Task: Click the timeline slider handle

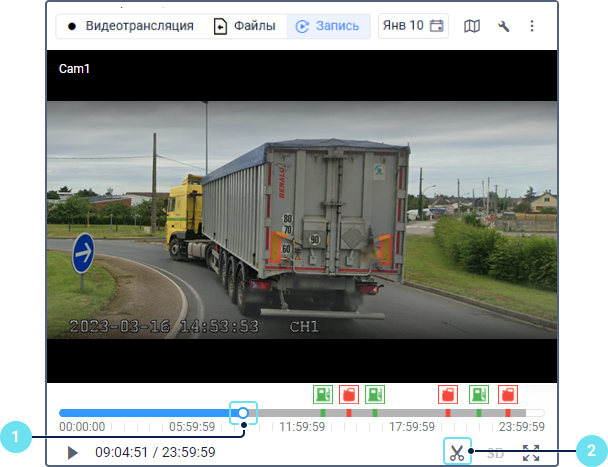Action: coord(243,413)
